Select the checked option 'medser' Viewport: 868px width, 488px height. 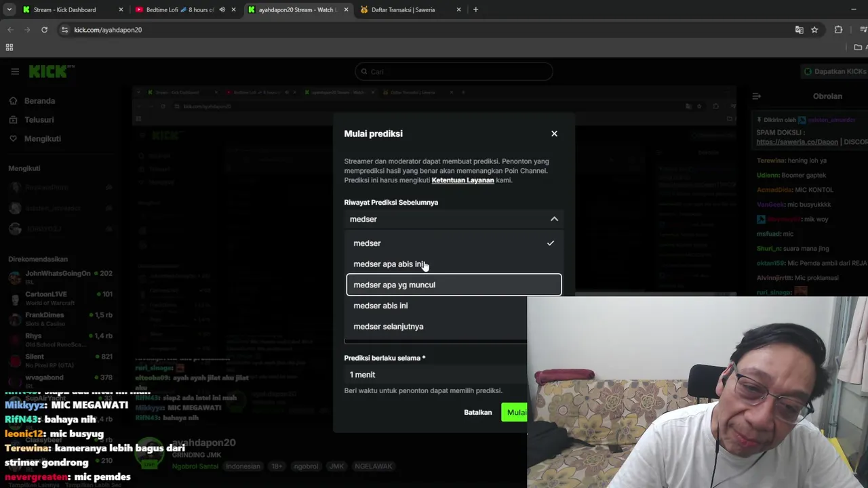tap(453, 243)
